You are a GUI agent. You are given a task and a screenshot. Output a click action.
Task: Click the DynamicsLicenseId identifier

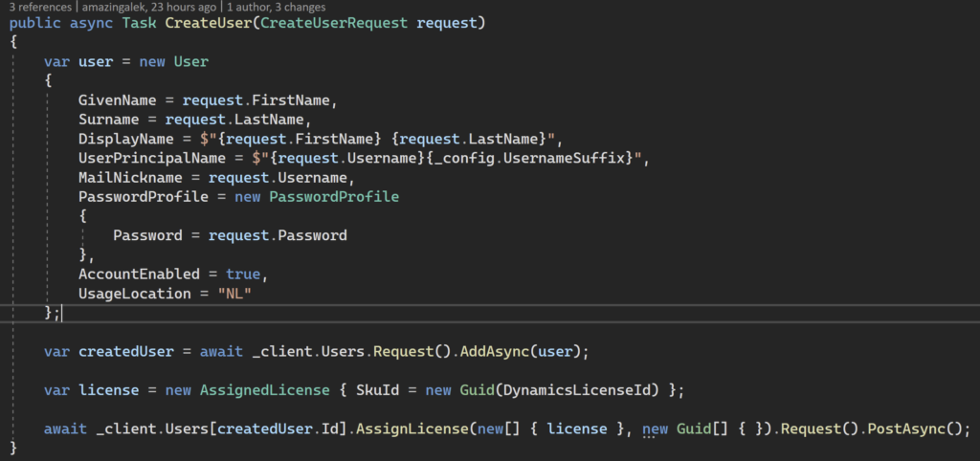pyautogui.click(x=575, y=390)
